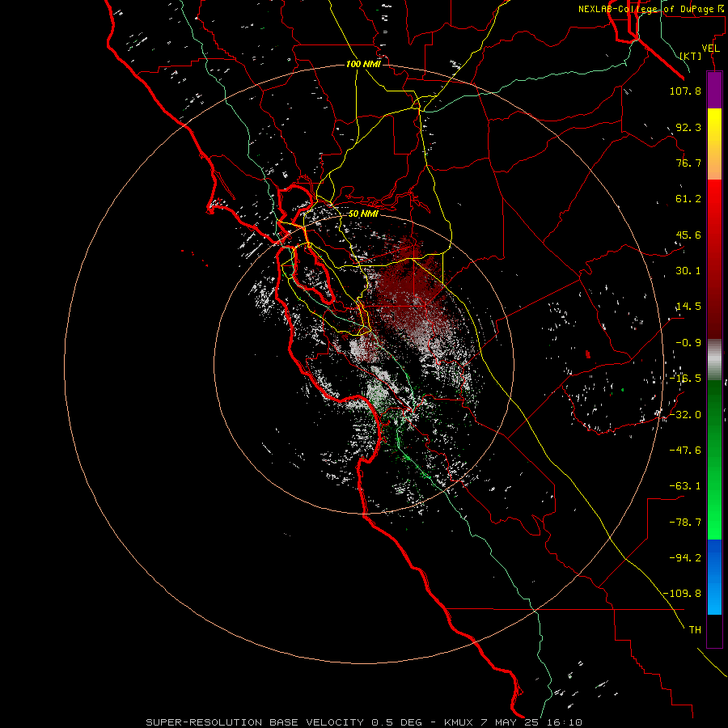This screenshot has height=728, width=728.
Task: Select the 14.5 legend value
Action: [x=688, y=307]
